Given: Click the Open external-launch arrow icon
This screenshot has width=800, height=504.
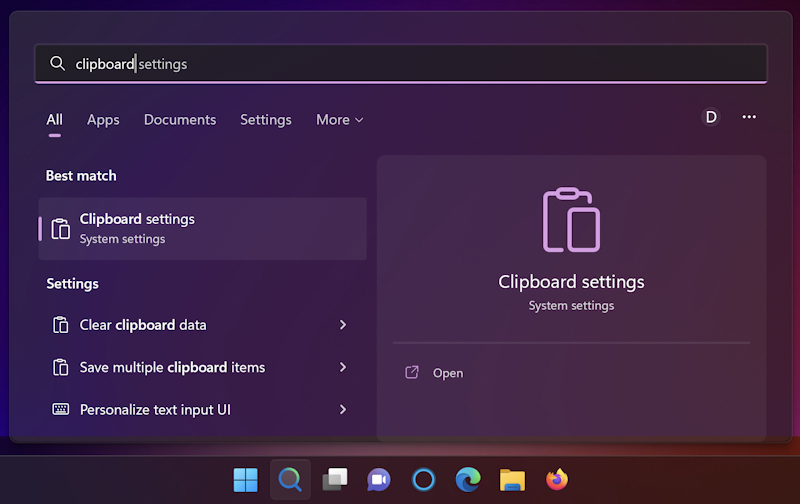Looking at the screenshot, I should pos(412,373).
